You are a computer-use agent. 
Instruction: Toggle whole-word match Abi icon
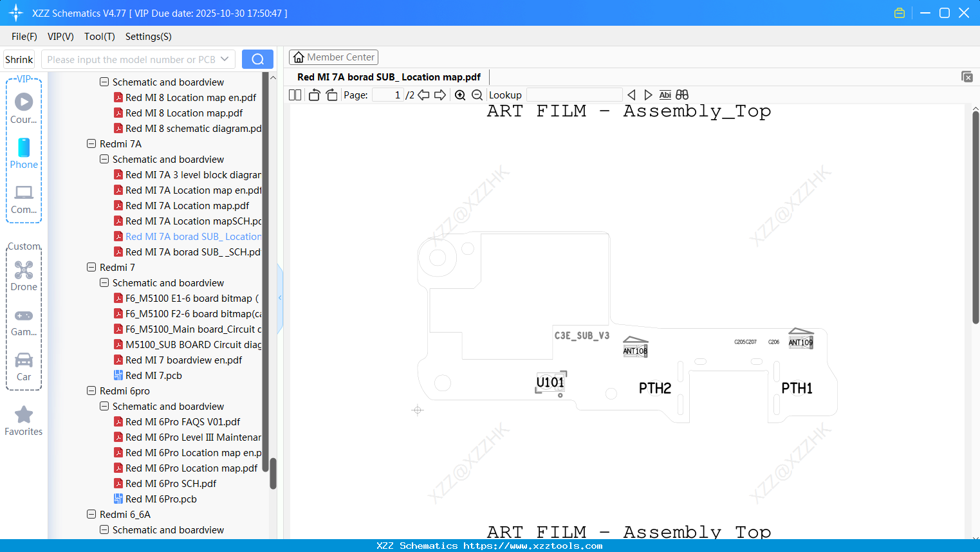(x=665, y=95)
